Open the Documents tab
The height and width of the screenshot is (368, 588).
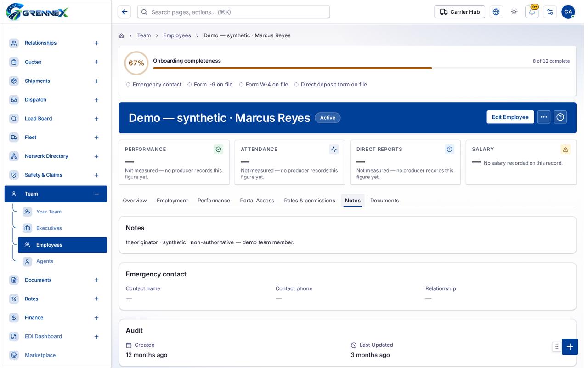coord(384,201)
